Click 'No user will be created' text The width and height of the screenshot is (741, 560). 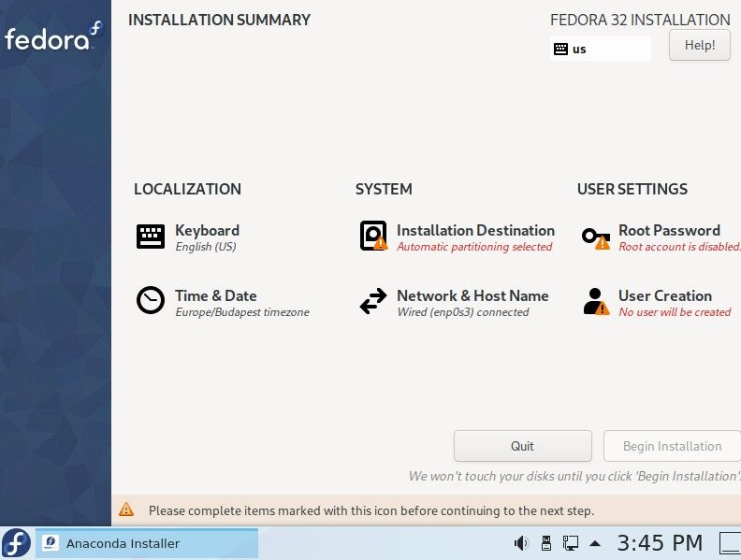point(675,312)
